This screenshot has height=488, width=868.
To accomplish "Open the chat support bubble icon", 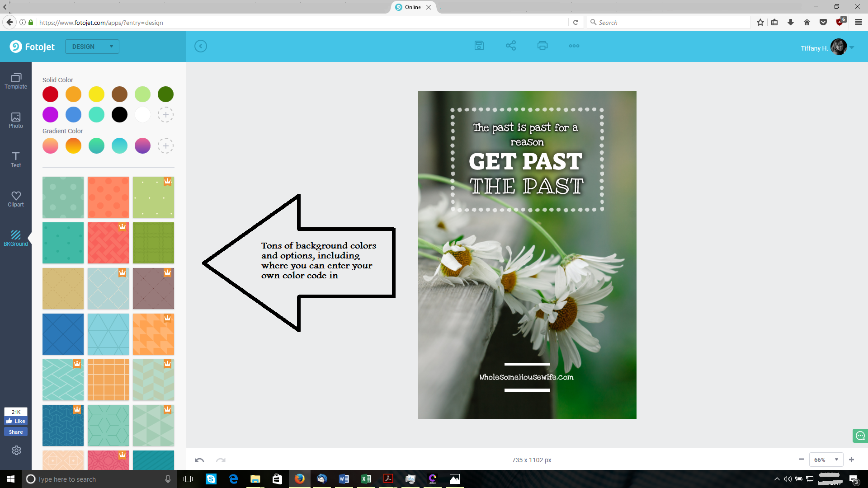I will tap(860, 436).
